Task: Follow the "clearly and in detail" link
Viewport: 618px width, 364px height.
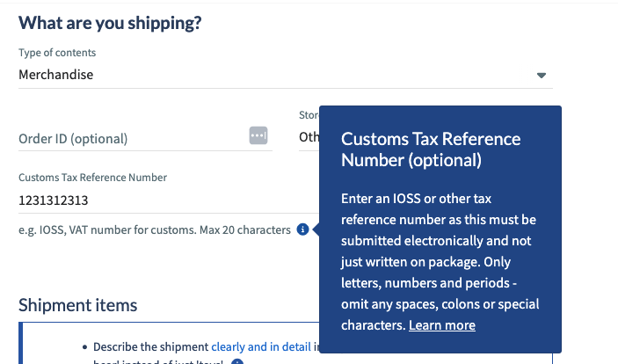Action: click(x=261, y=347)
